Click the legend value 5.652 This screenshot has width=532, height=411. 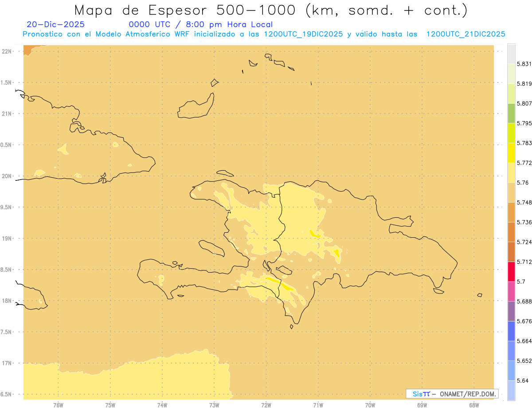click(x=524, y=361)
